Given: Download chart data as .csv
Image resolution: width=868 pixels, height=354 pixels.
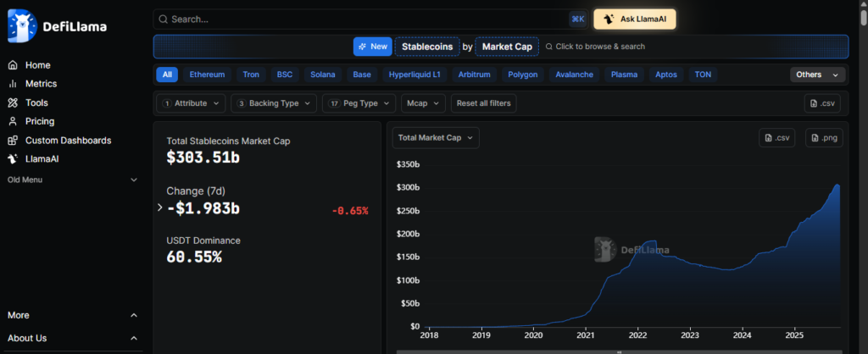Looking at the screenshot, I should coord(776,138).
